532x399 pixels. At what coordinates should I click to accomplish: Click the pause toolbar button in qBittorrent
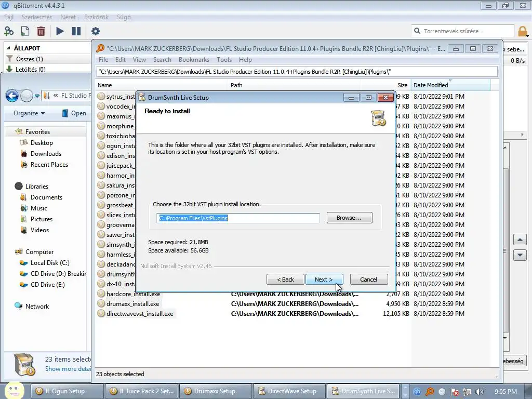[76, 31]
